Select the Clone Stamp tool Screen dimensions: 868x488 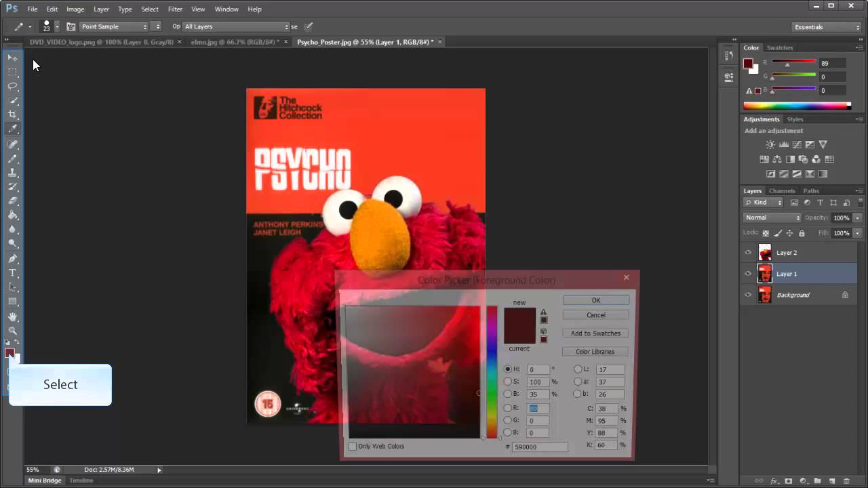(12, 173)
